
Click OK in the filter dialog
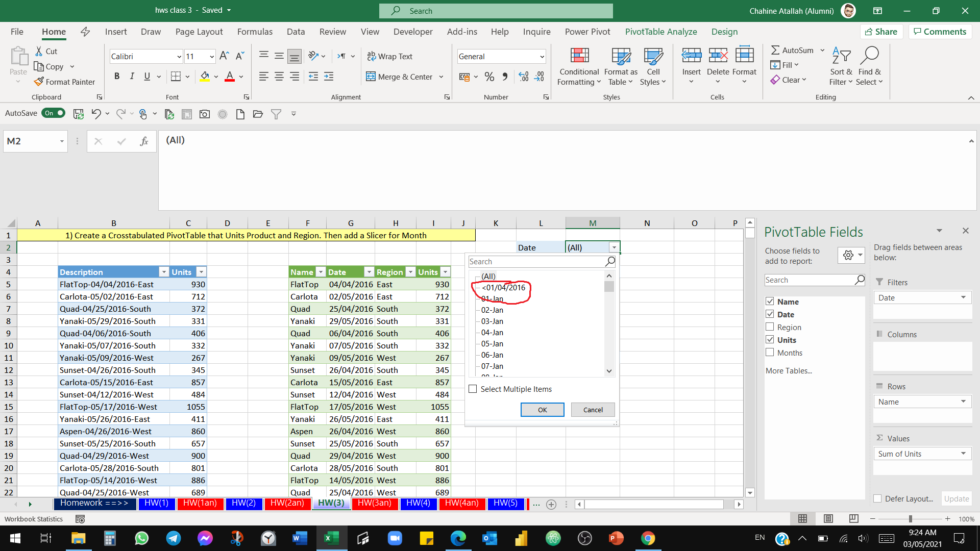pos(542,410)
